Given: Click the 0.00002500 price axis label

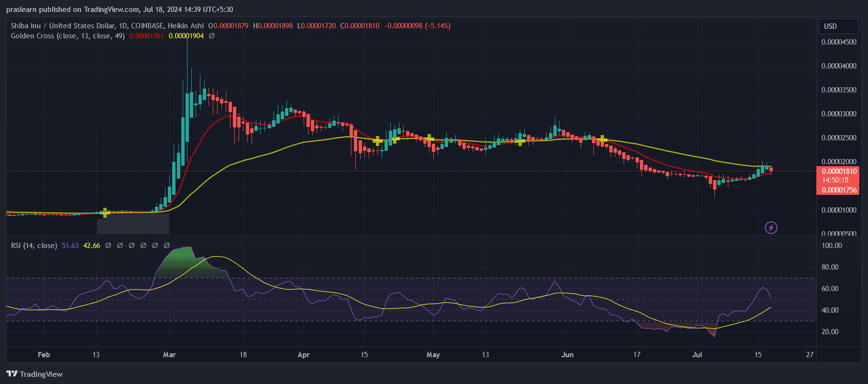Looking at the screenshot, I should pyautogui.click(x=839, y=138).
